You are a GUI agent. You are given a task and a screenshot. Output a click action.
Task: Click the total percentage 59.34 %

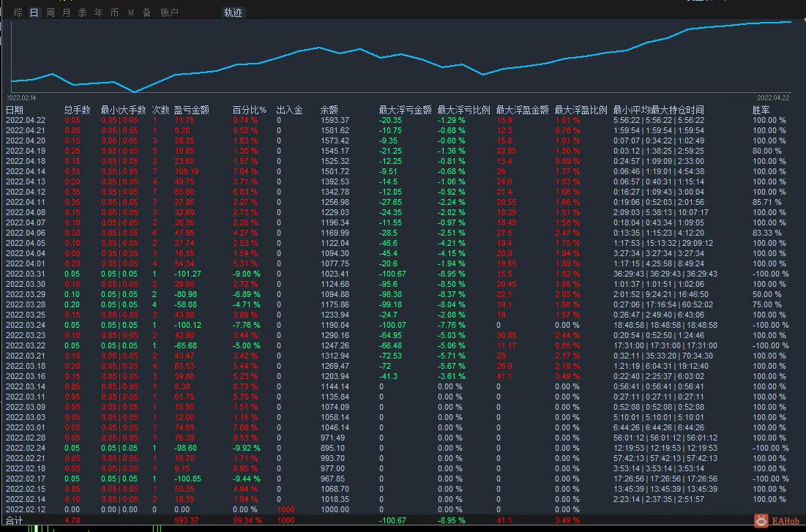(x=247, y=521)
